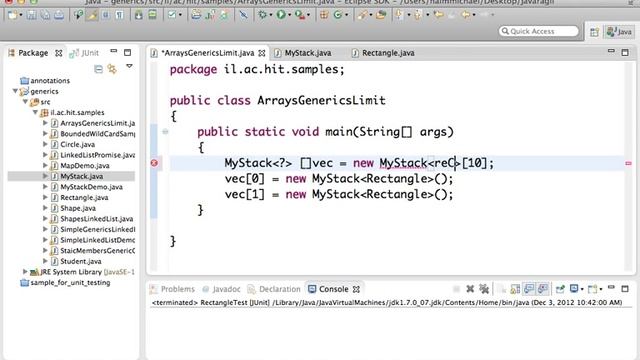Open the Problems tab
The width and height of the screenshot is (640, 360).
click(x=172, y=289)
